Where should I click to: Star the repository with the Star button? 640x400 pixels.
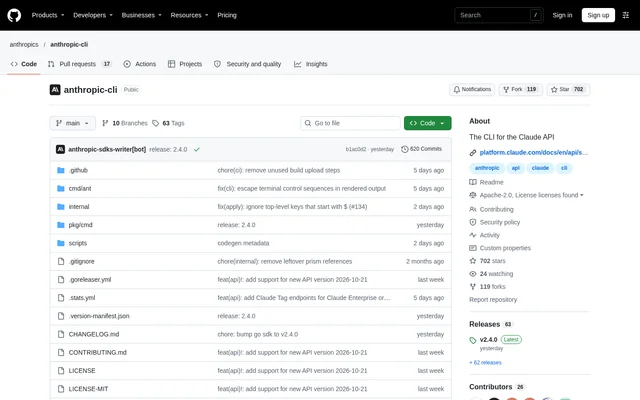tap(568, 89)
